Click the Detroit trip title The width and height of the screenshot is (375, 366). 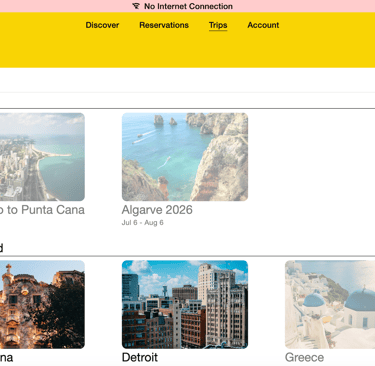[140, 357]
